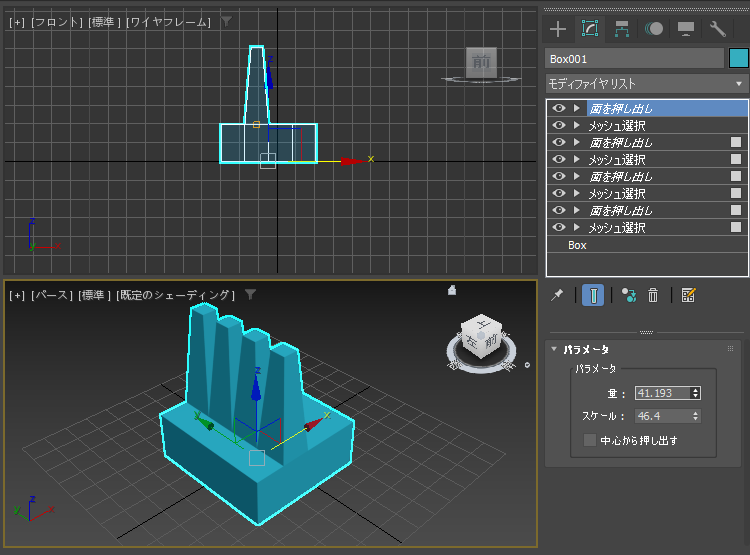750x555 pixels.
Task: Toggle eye of the first メッシュ選択 modifier
Action: [559, 125]
